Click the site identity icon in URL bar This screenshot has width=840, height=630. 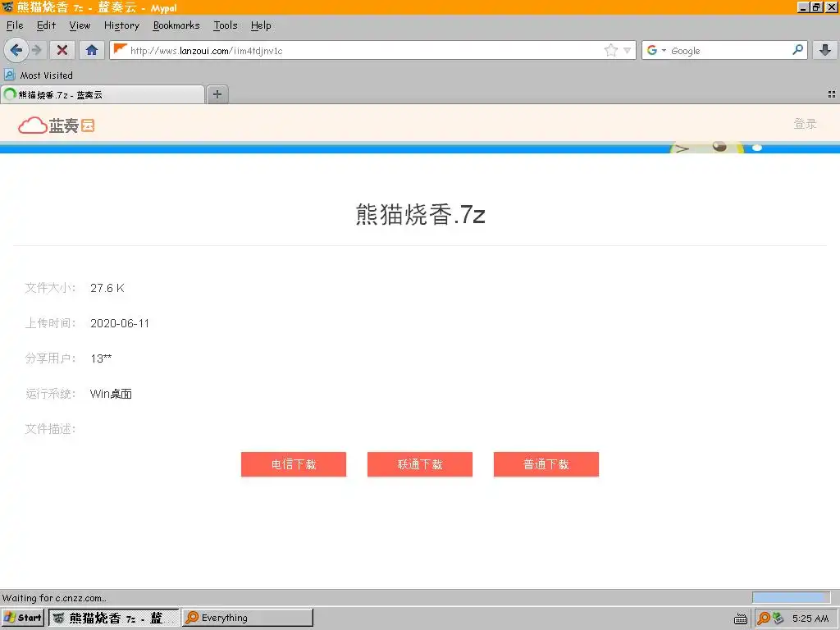pyautogui.click(x=121, y=50)
